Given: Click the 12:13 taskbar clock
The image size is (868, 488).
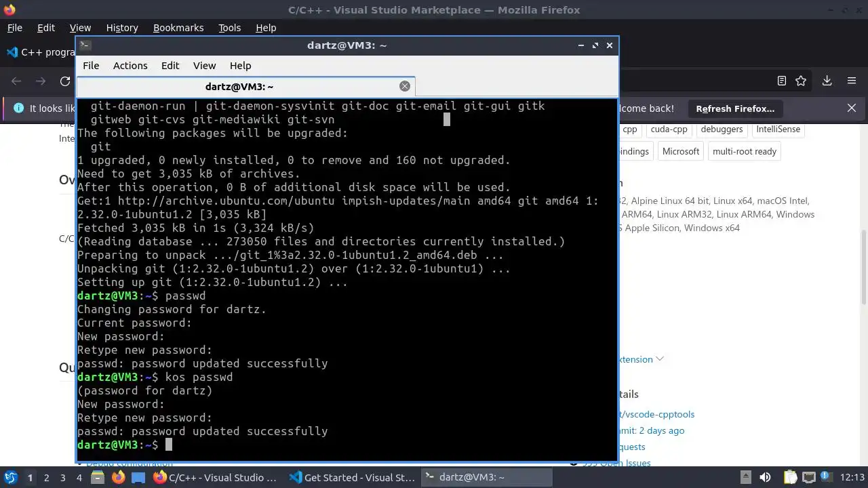Looking at the screenshot, I should click(852, 478).
